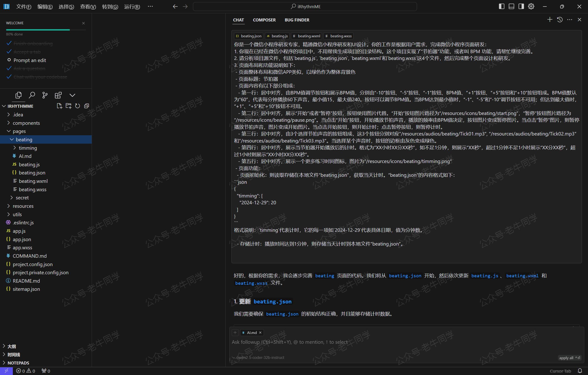Start a new chat with plus icon

(x=550, y=20)
